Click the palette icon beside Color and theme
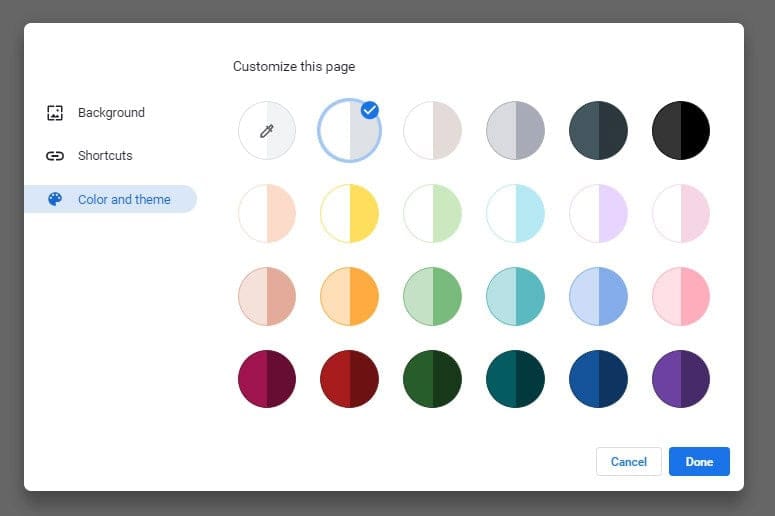 click(x=55, y=199)
